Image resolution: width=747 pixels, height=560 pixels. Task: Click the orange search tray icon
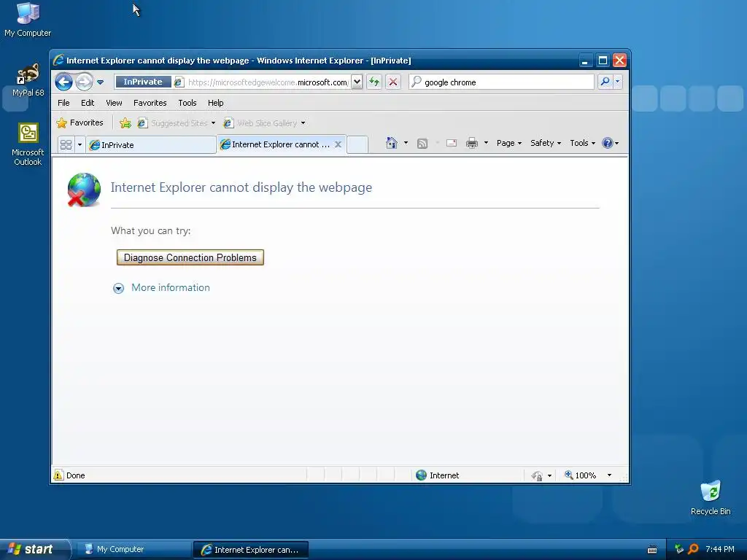click(x=693, y=549)
